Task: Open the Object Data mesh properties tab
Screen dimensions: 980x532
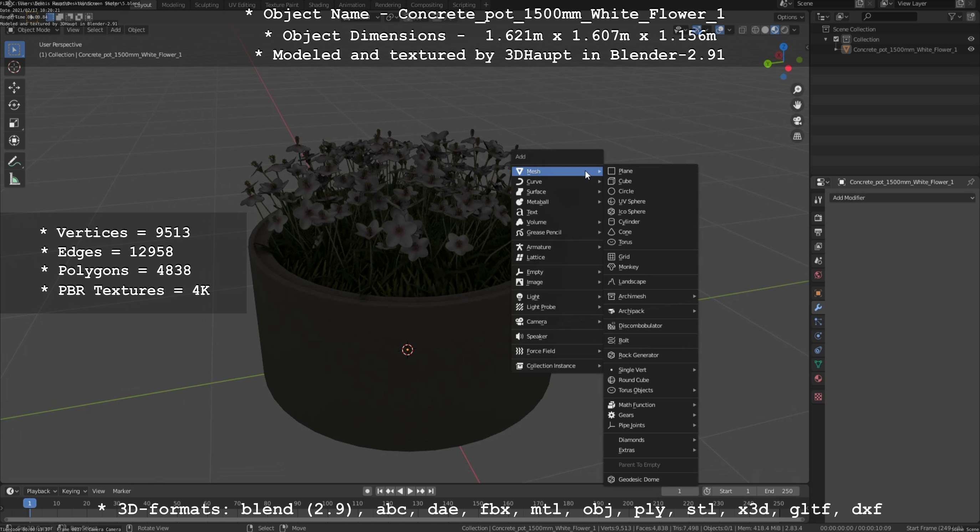Action: click(818, 364)
